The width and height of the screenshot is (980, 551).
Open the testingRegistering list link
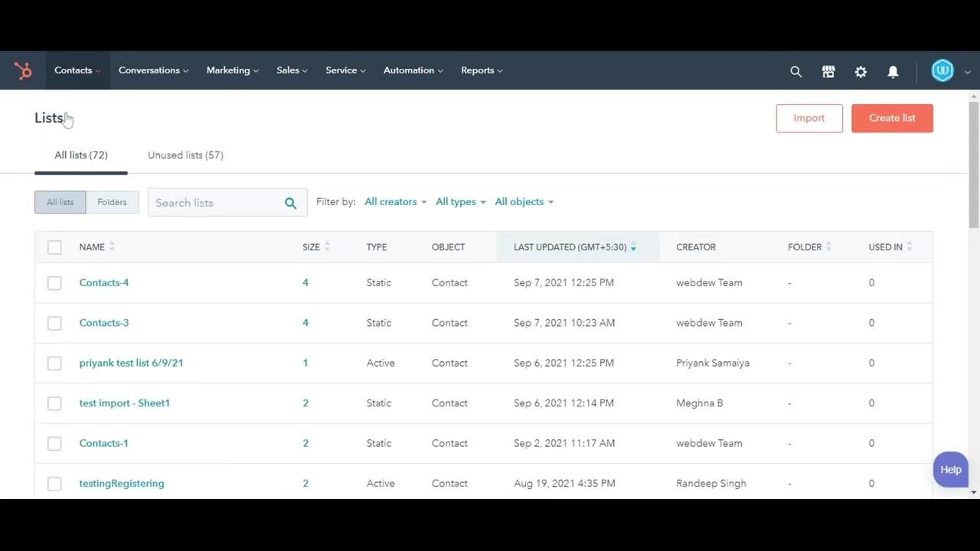tap(122, 484)
